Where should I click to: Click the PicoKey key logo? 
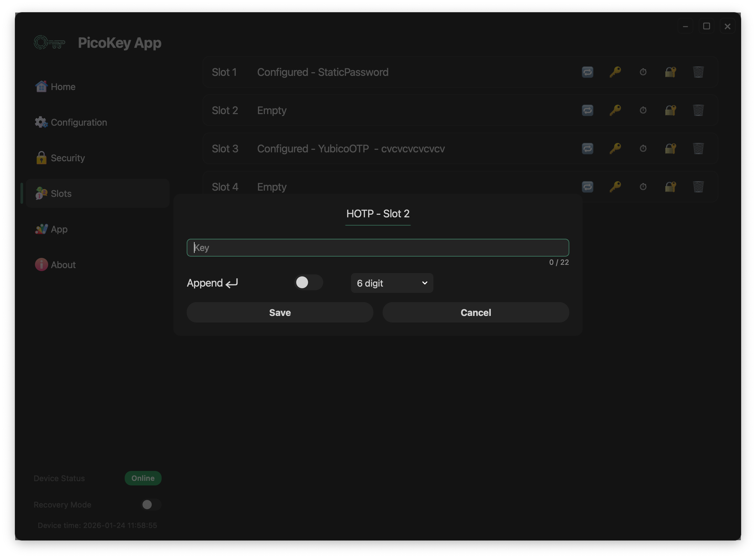pyautogui.click(x=49, y=43)
